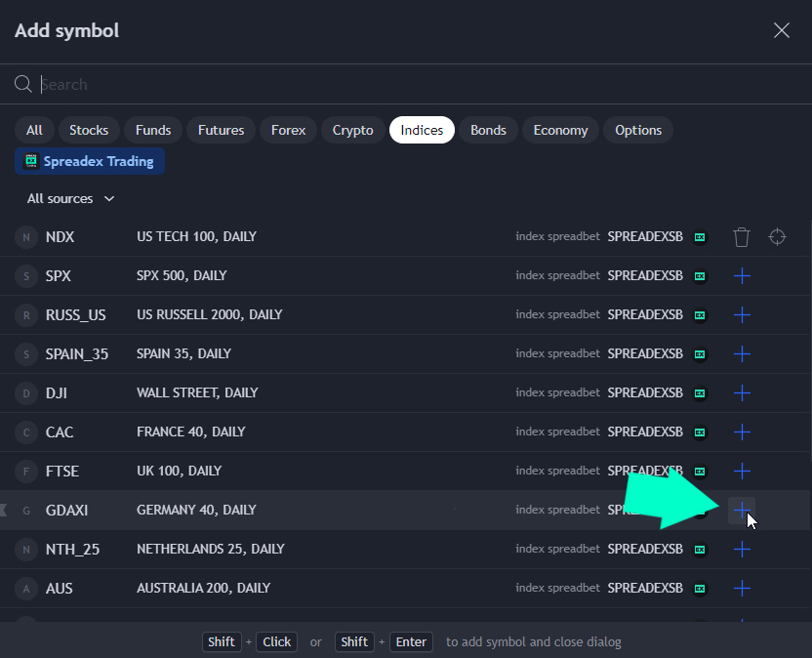Select the FTSE UK 100 row

pyautogui.click(x=293, y=472)
